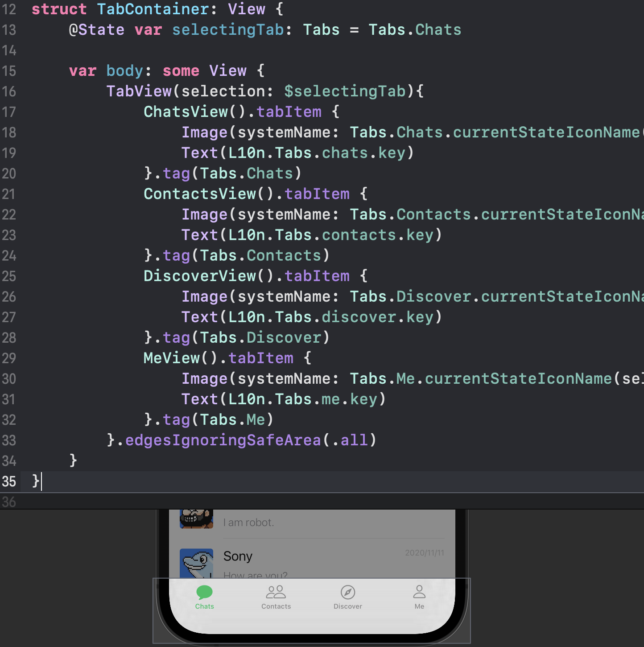Click the $selectingTab binding in TabView

click(x=345, y=91)
